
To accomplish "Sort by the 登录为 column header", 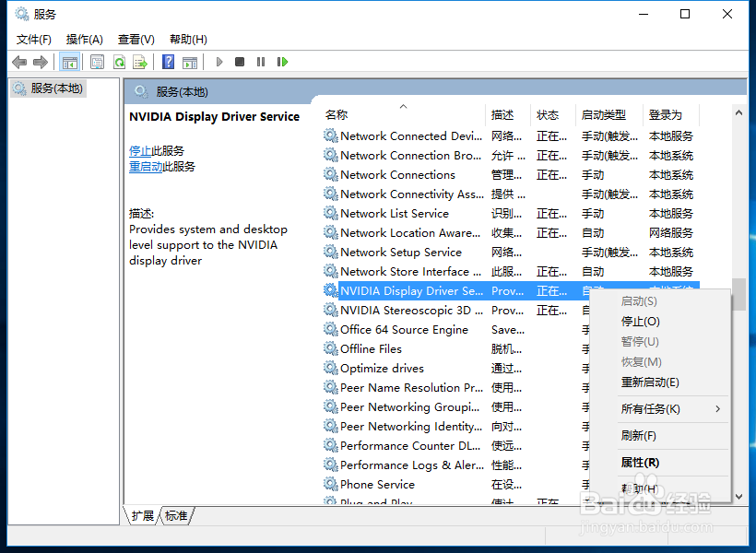I will pos(671,114).
